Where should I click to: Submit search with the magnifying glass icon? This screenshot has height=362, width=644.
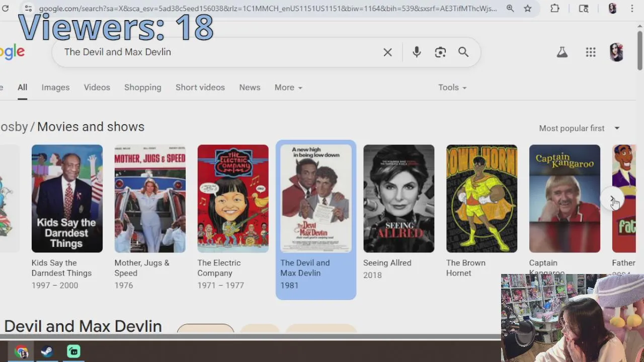click(x=463, y=52)
